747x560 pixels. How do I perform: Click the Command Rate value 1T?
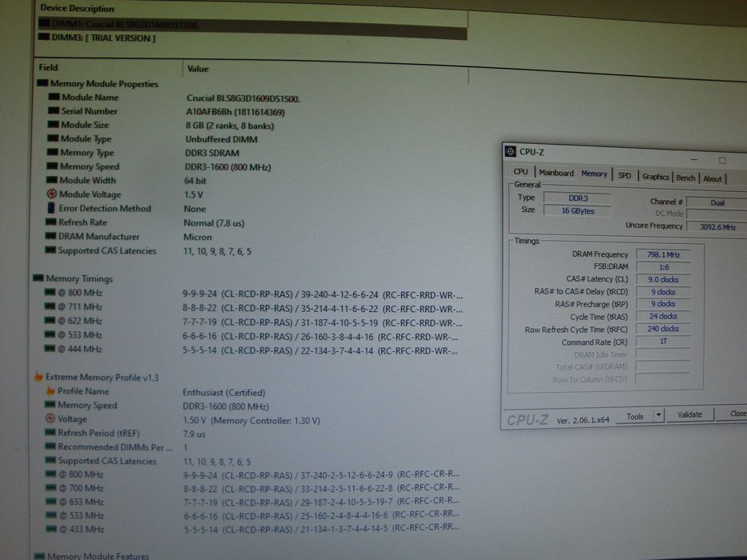click(x=663, y=341)
